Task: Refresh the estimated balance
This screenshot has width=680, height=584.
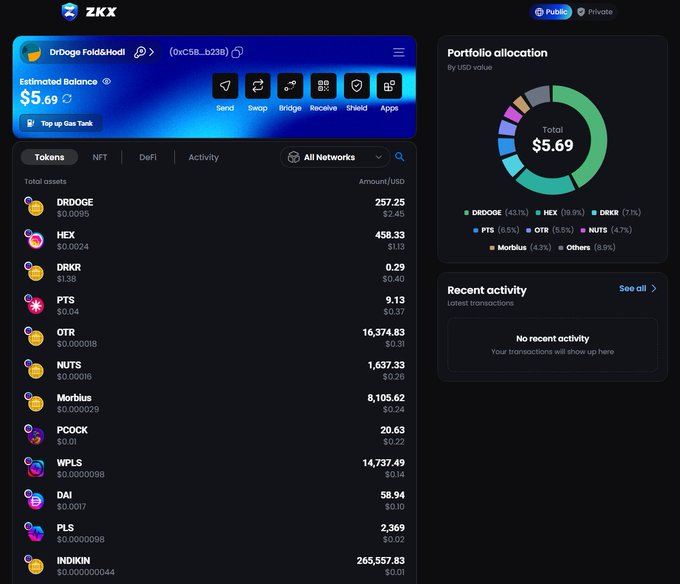Action: pyautogui.click(x=67, y=99)
